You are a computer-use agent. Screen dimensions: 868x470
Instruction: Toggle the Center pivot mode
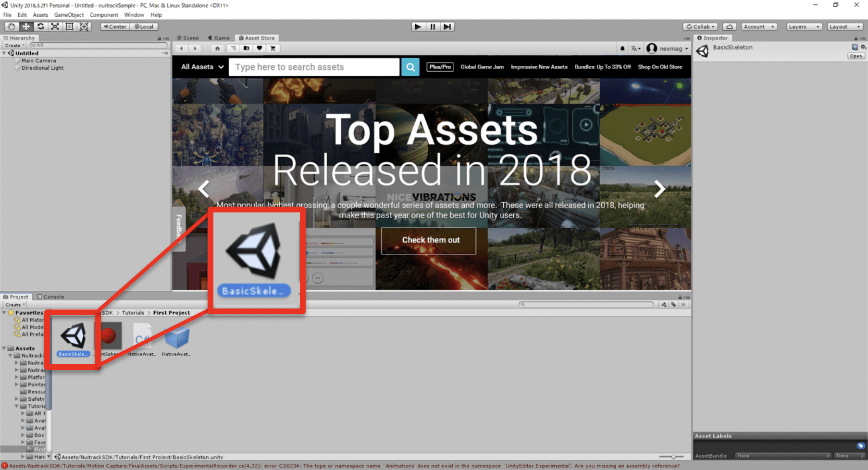[115, 27]
